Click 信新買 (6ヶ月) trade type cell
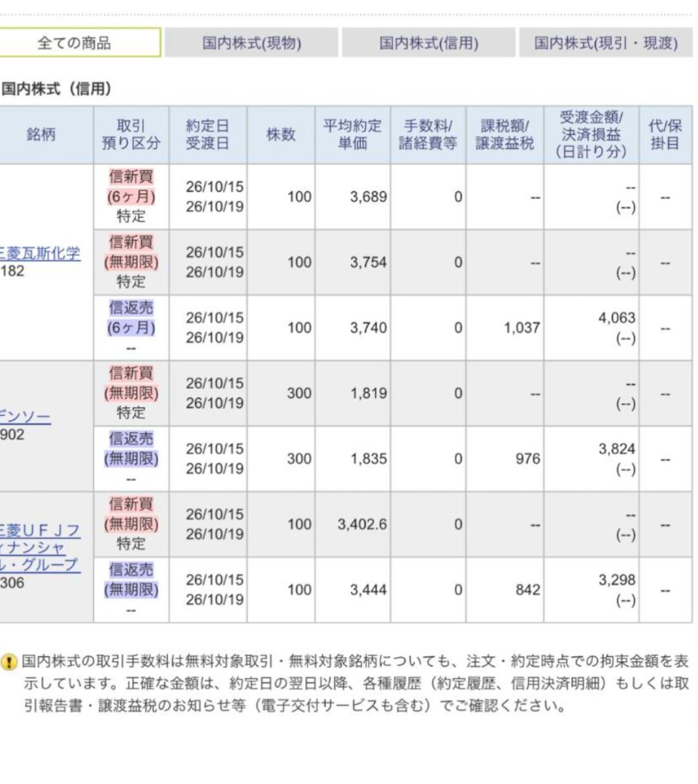698x784 pixels. pos(131,196)
